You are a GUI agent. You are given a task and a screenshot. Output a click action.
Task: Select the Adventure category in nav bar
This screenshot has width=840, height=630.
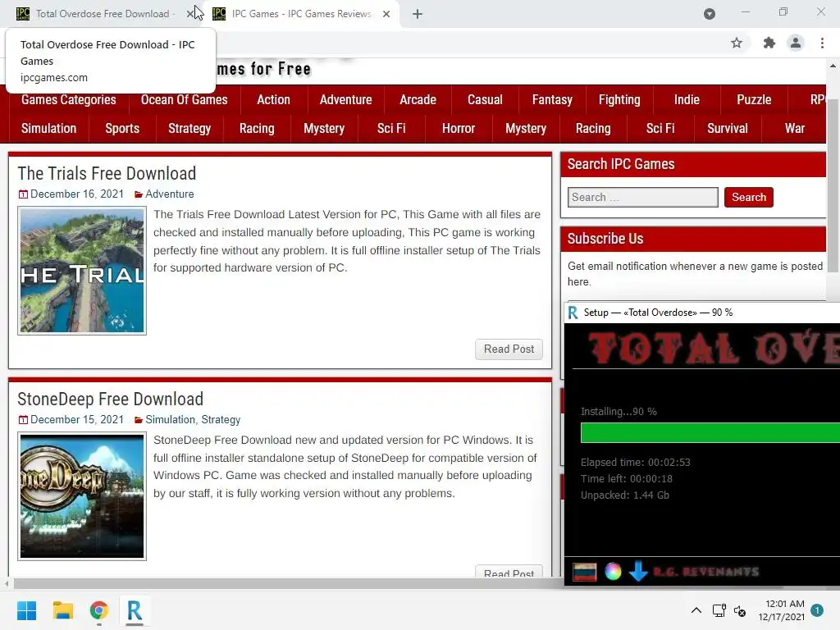coord(345,99)
